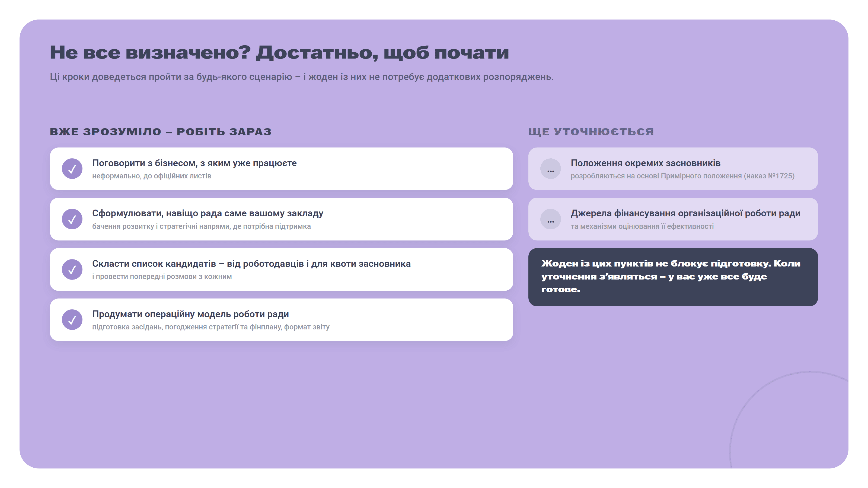This screenshot has height=488, width=868.
Task: Click the checkmark icon beside 'Продумати операційну модель'
Action: [x=72, y=320]
